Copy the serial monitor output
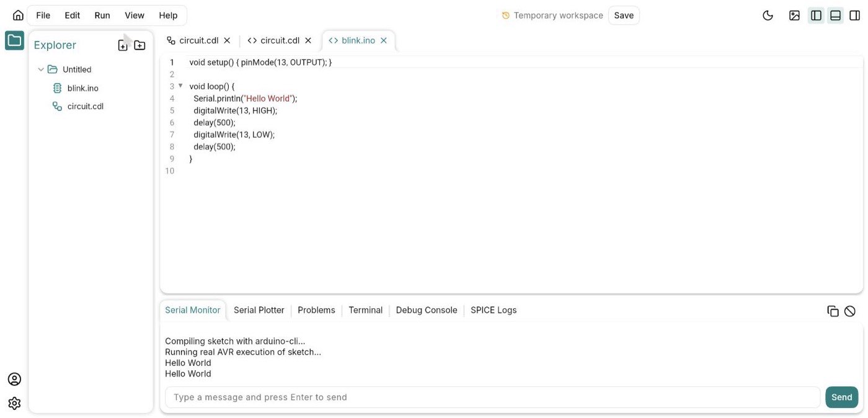Screen dimensions: 868x418 [833, 311]
